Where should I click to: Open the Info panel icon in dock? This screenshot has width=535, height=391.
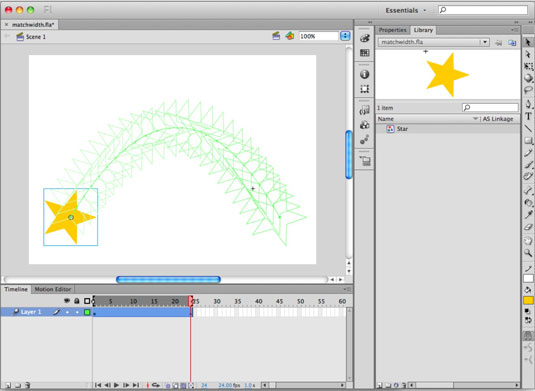[364, 74]
